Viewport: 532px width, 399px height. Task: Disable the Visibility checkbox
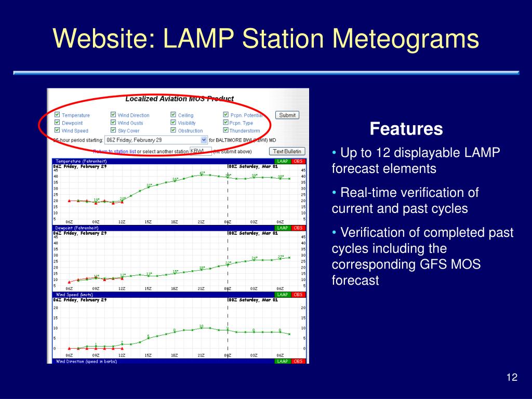pos(173,123)
